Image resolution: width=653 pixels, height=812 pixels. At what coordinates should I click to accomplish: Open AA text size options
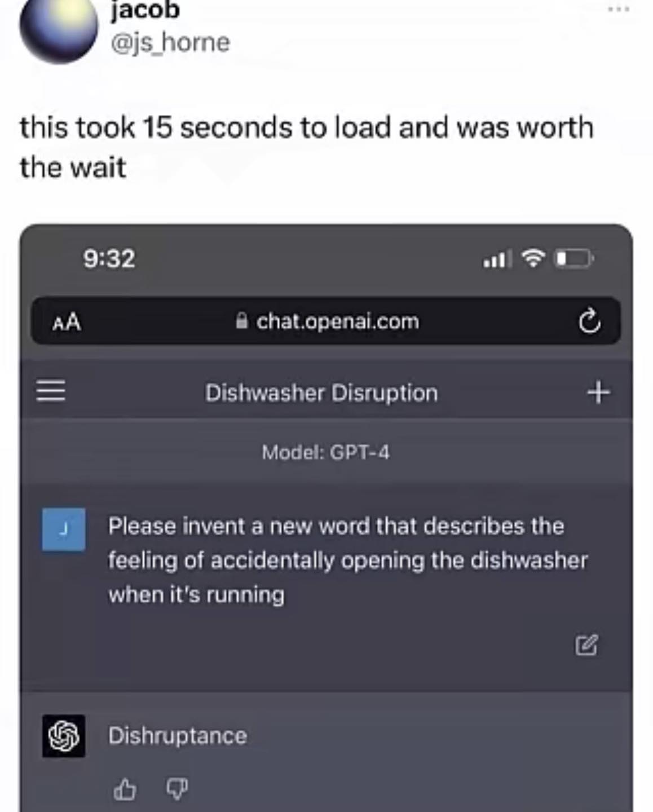tap(67, 323)
